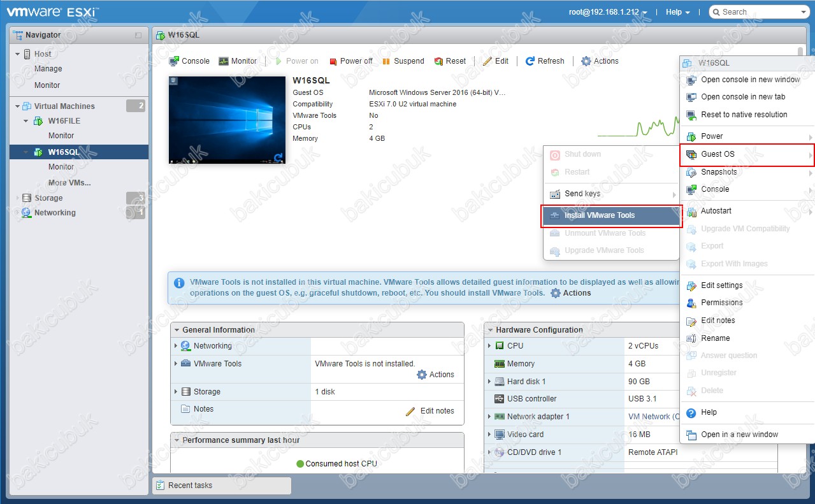The height and width of the screenshot is (504, 815).
Task: Click the Recent tasks icon
Action: [x=161, y=486]
